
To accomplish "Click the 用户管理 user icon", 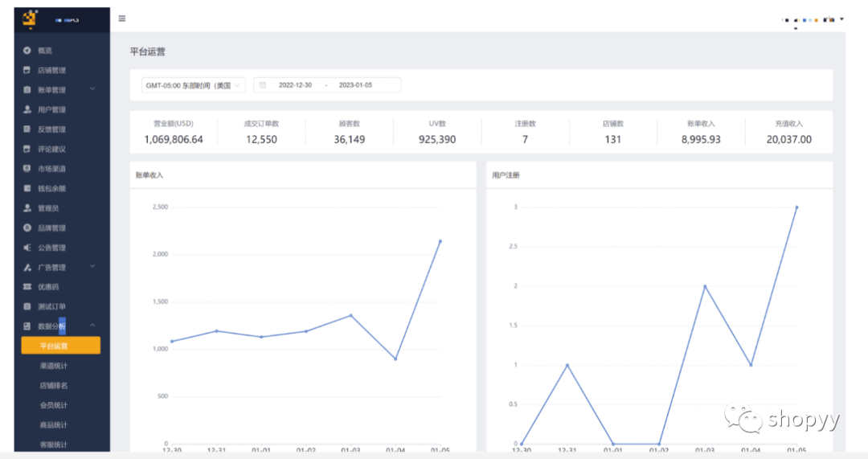I will click(x=27, y=109).
